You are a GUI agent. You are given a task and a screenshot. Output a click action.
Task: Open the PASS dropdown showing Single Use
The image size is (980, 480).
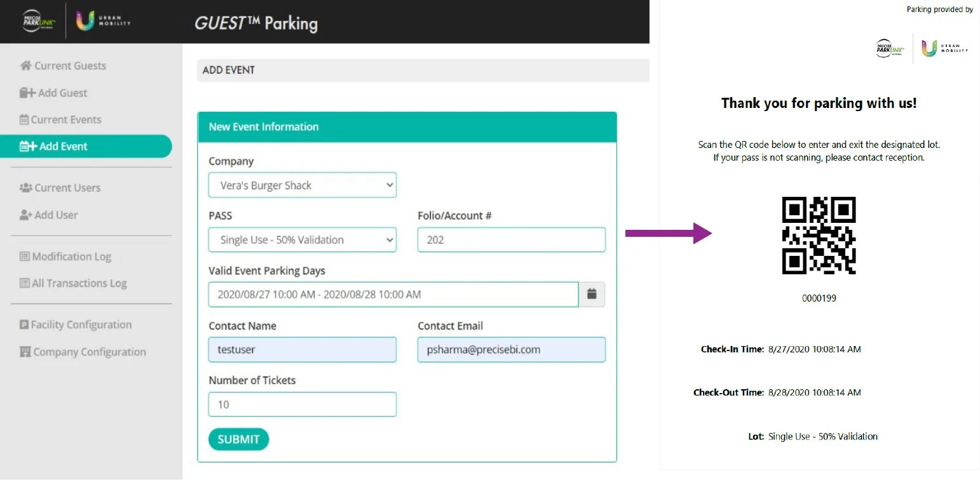(303, 240)
